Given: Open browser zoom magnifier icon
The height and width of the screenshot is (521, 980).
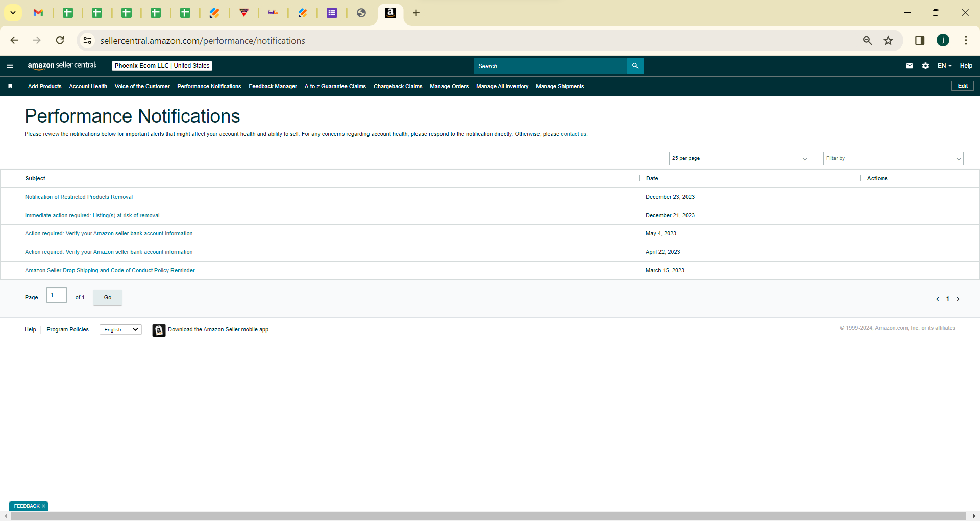Looking at the screenshot, I should coord(867,41).
